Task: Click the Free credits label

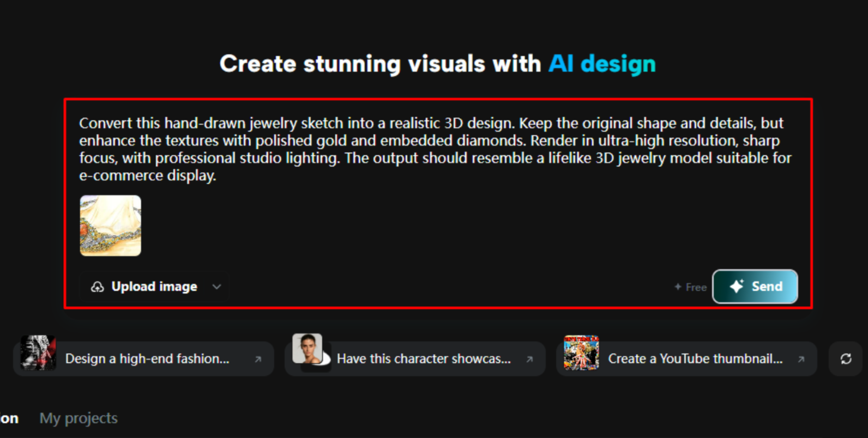Action: click(690, 287)
